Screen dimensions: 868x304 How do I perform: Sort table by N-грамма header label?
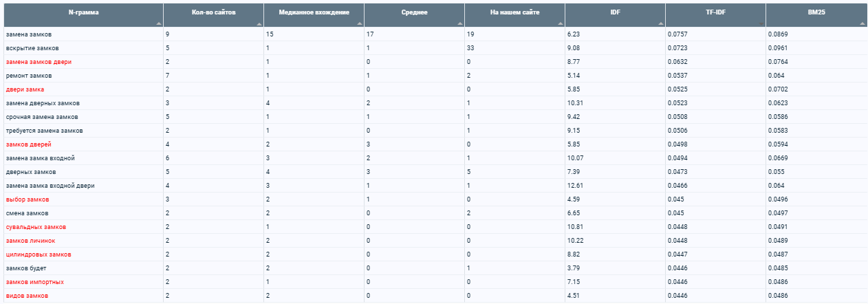83,12
